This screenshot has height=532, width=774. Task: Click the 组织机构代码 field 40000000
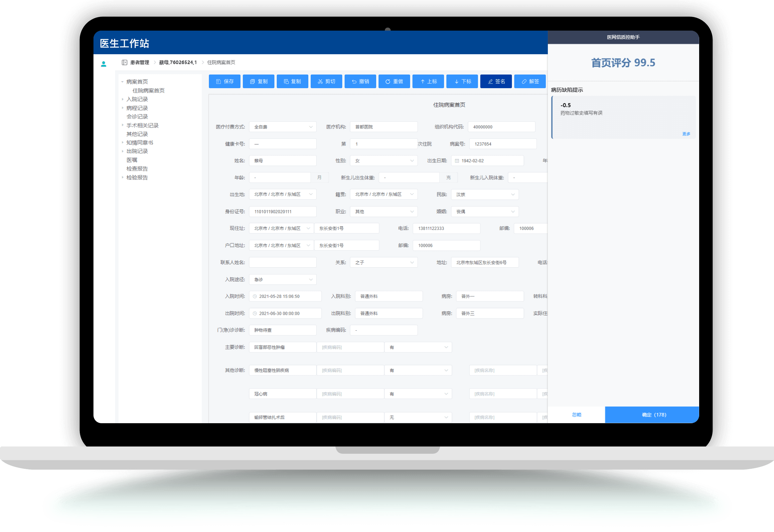point(502,127)
